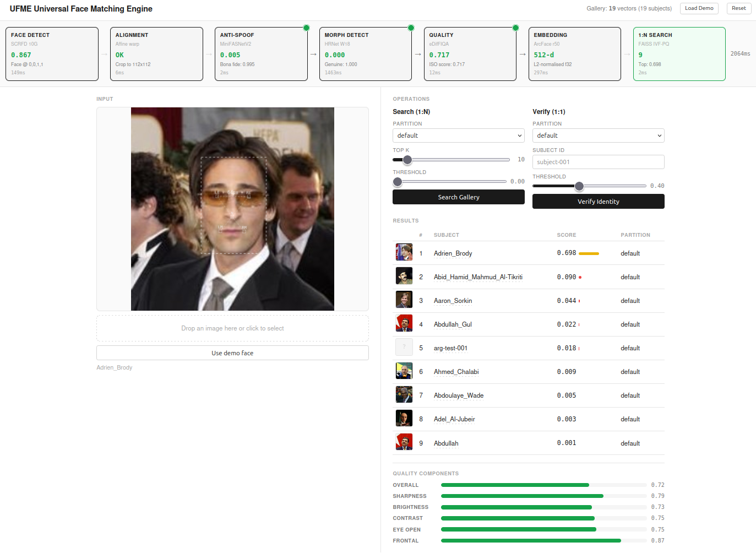Click the Abid_Hamid_Mahmud_Al-Tikriti result thumbnail

coord(404,276)
